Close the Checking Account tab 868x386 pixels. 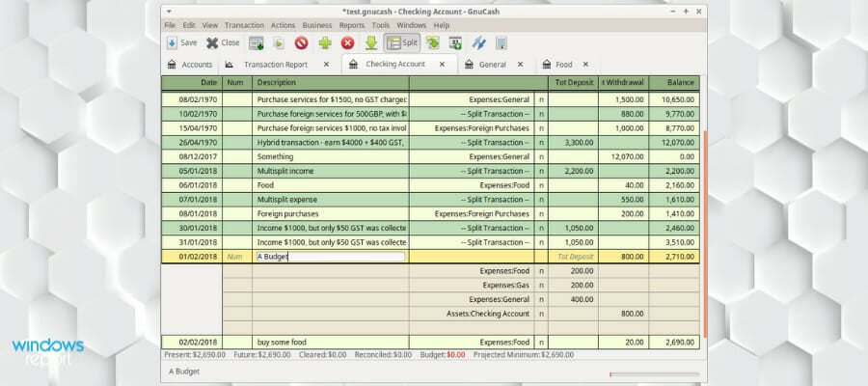pos(442,65)
